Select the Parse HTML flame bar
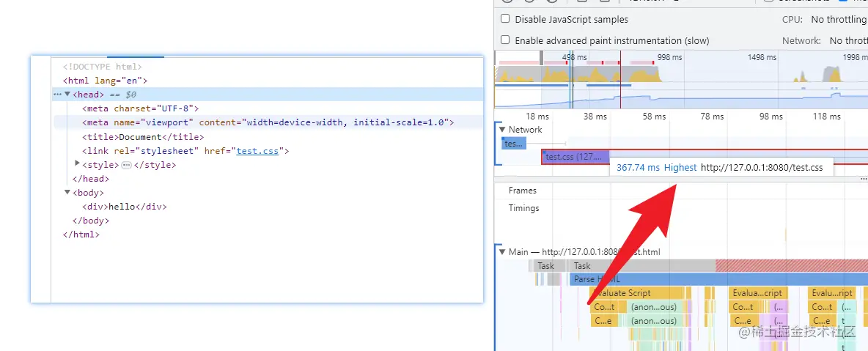This screenshot has height=351, width=868. tap(718, 280)
